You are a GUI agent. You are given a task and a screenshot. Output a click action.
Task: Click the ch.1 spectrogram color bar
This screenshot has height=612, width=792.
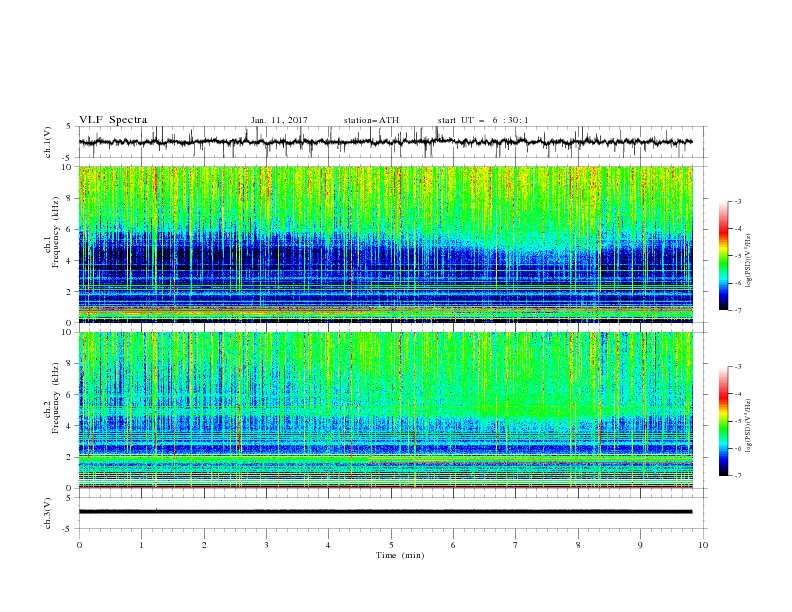click(723, 256)
